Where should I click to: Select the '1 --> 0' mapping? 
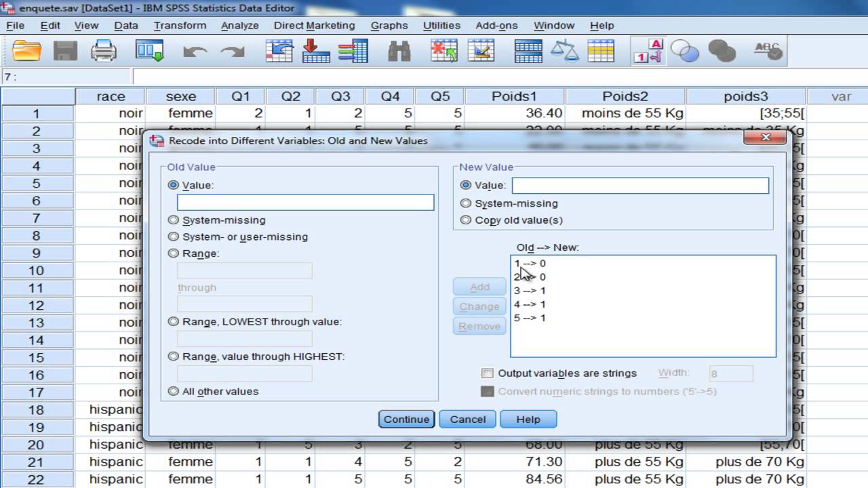tap(530, 264)
